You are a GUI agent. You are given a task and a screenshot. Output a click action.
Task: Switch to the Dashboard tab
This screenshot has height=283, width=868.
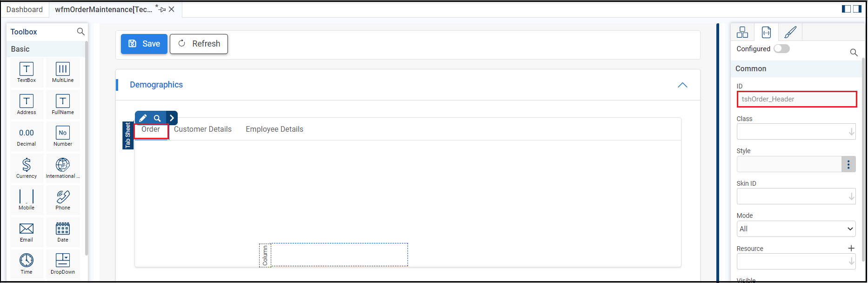click(25, 9)
